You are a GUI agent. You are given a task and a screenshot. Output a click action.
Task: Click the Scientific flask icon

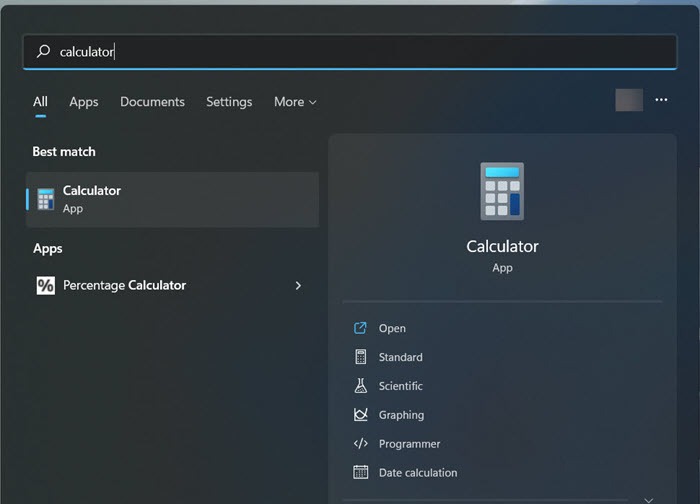click(361, 386)
